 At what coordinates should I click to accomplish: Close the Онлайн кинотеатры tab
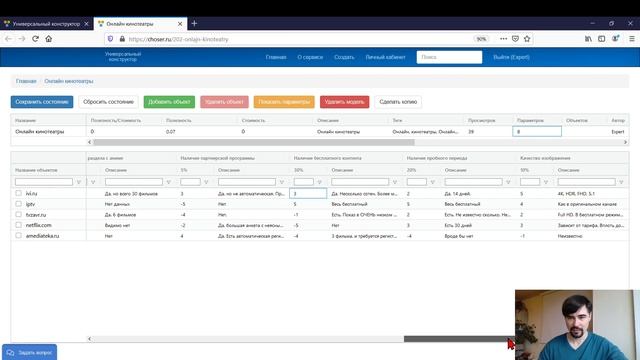(180, 24)
